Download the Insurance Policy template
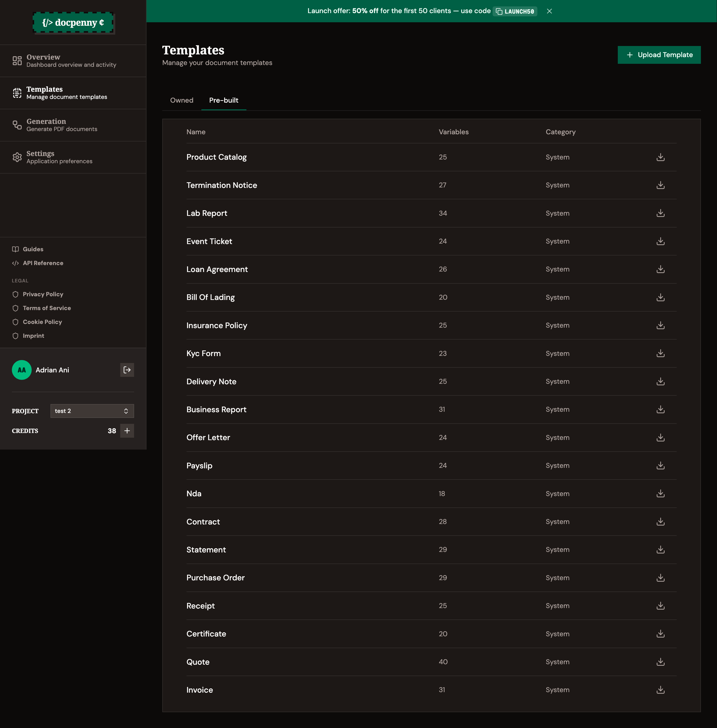 click(x=660, y=325)
